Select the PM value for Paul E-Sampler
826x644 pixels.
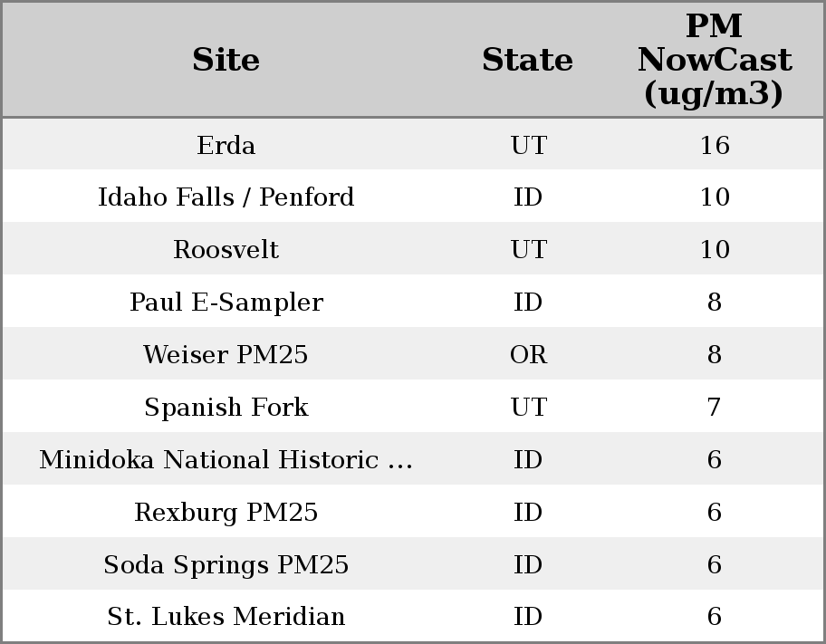click(x=714, y=303)
